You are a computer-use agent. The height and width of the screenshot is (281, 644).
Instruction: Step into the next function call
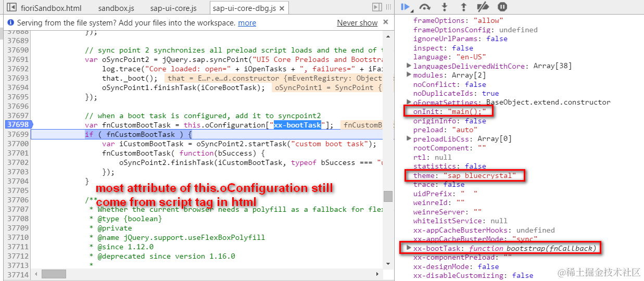pyautogui.click(x=444, y=7)
